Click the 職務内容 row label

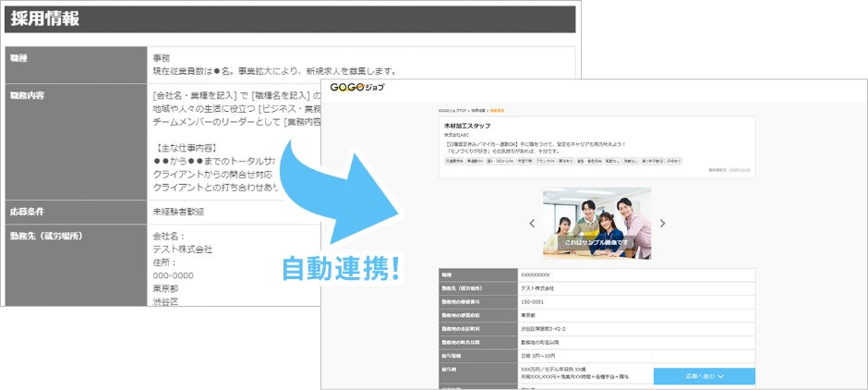click(76, 141)
